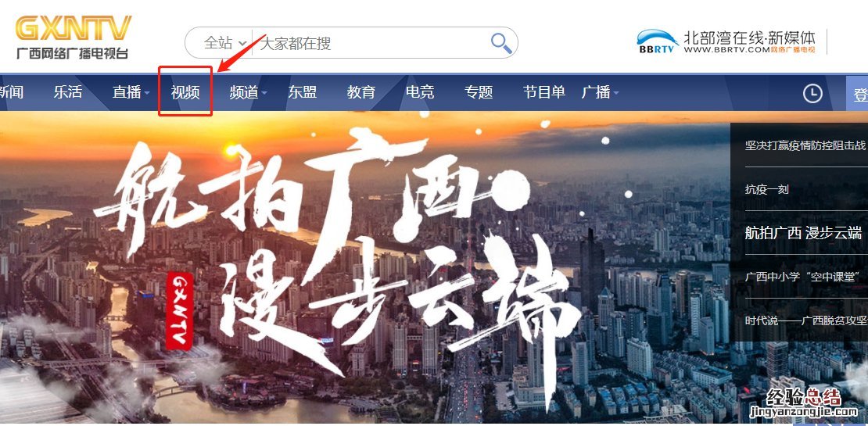Expand the 直播 menu arrow
Viewport: 868px width, 426px height.
[x=147, y=93]
